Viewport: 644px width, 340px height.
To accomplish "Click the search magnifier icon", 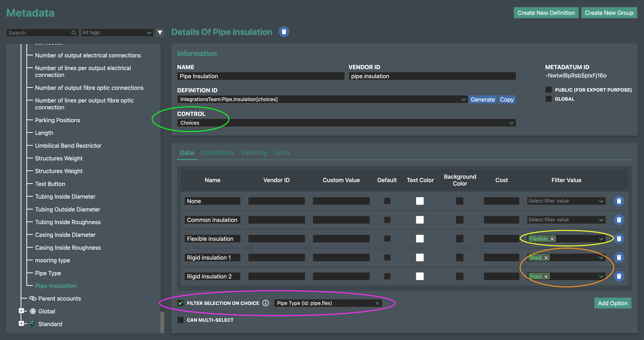I will tap(74, 33).
